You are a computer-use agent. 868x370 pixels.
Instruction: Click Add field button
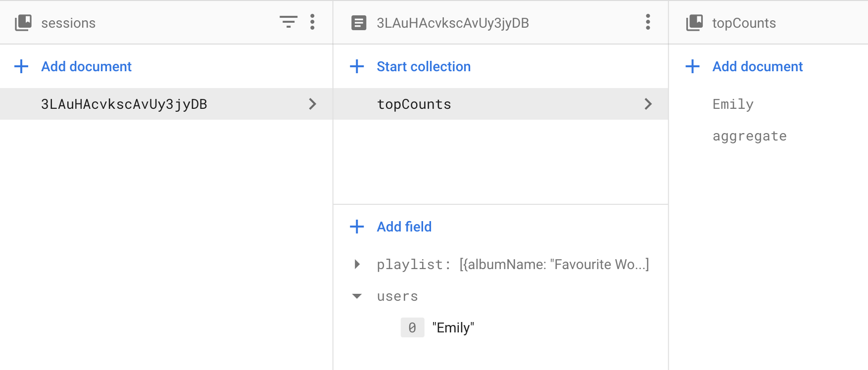click(404, 227)
